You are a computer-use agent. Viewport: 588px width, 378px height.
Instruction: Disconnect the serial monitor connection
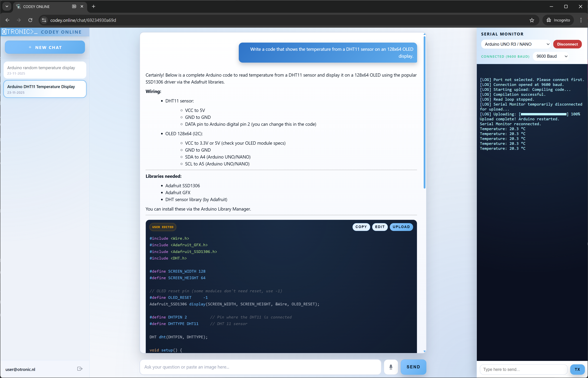pos(567,44)
